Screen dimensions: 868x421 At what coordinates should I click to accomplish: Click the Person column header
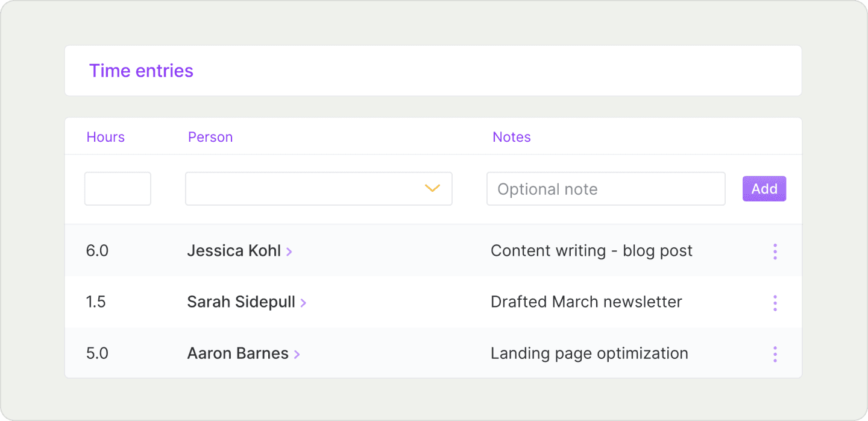coord(210,137)
